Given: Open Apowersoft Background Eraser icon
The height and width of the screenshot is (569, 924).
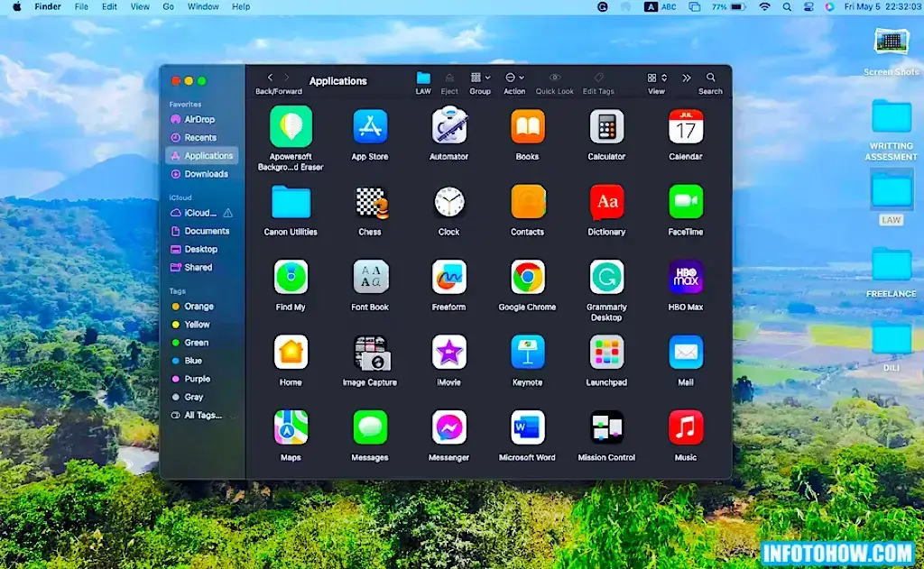Looking at the screenshot, I should tap(291, 126).
